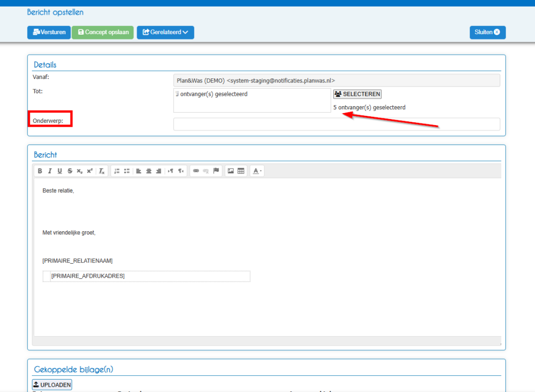Toggle superscript formatting
Viewport: 535px width, 392px height.
click(89, 171)
